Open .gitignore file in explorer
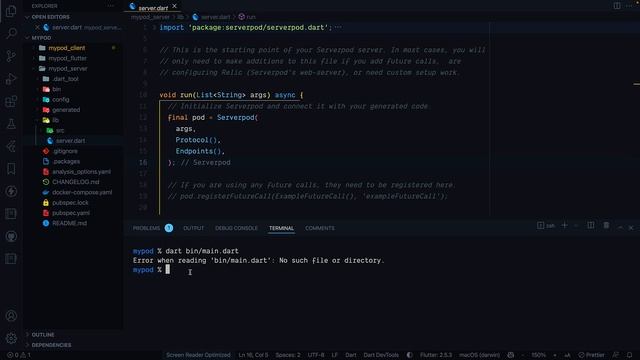 click(64, 151)
